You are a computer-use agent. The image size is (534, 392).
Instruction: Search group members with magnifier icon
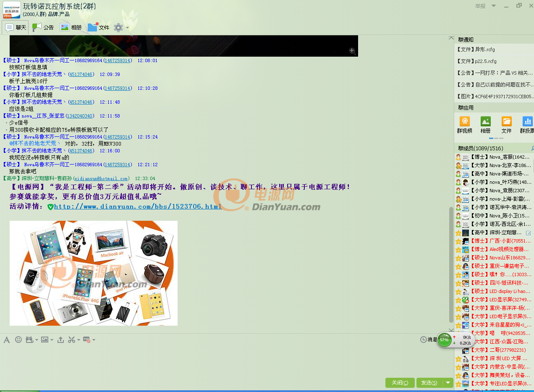(x=532, y=148)
